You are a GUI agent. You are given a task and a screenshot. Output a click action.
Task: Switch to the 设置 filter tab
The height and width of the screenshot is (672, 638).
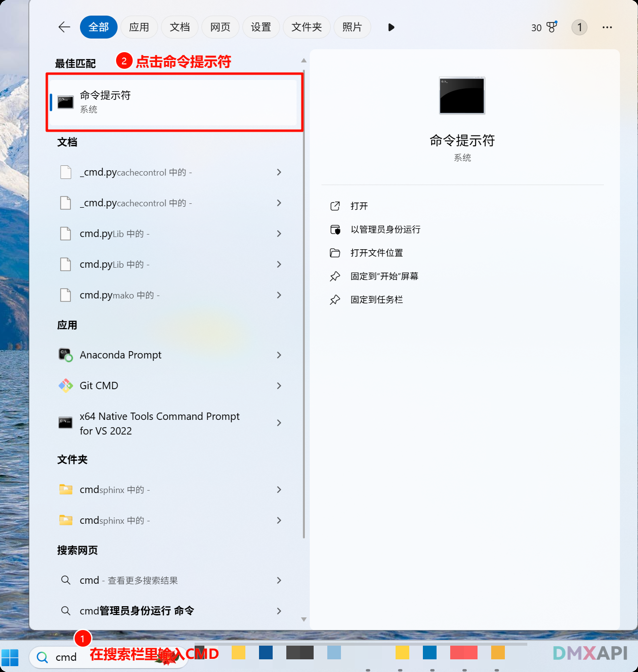tap(261, 27)
